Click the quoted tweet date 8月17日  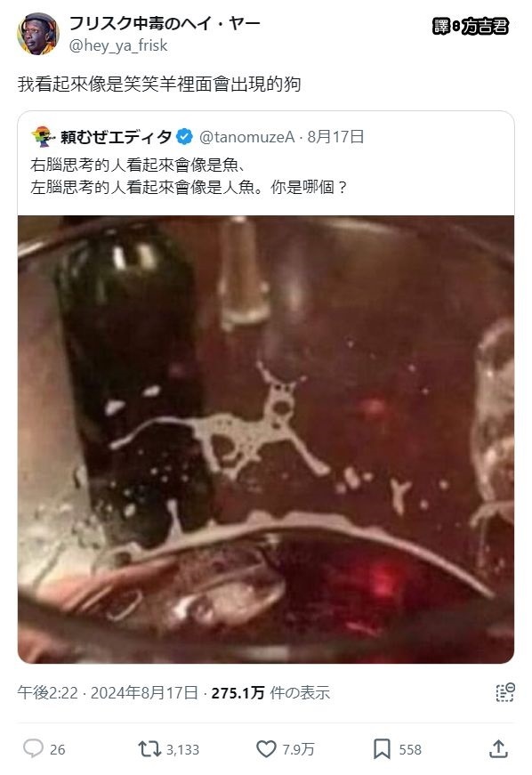336,137
